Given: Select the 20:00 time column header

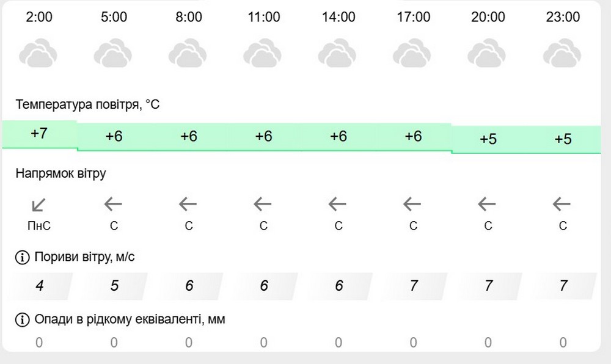Looking at the screenshot, I should tap(488, 16).
